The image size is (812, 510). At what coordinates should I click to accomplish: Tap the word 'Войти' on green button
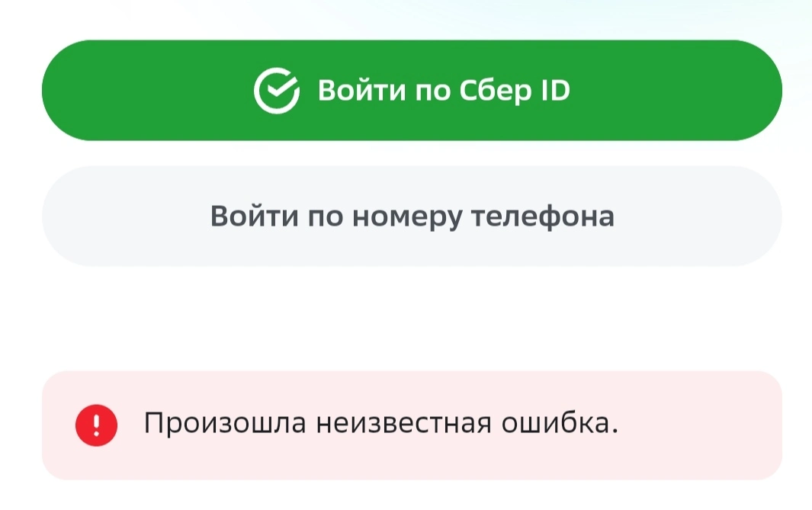361,91
